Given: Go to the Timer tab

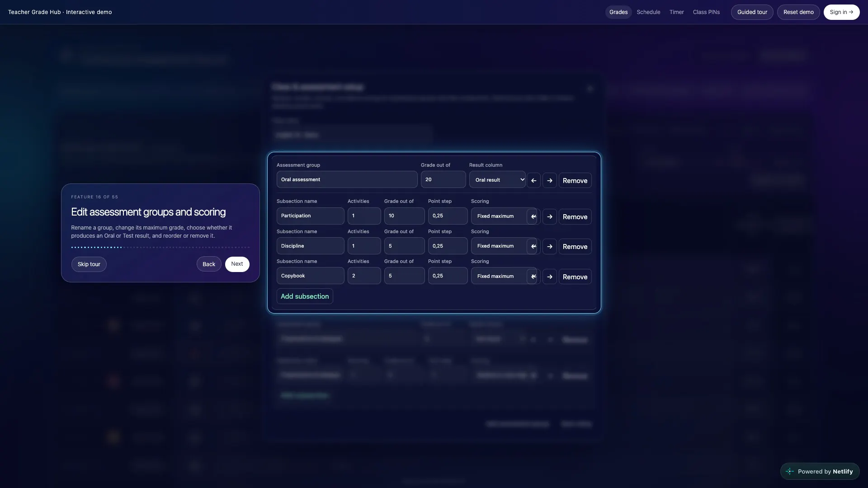Looking at the screenshot, I should coord(676,12).
